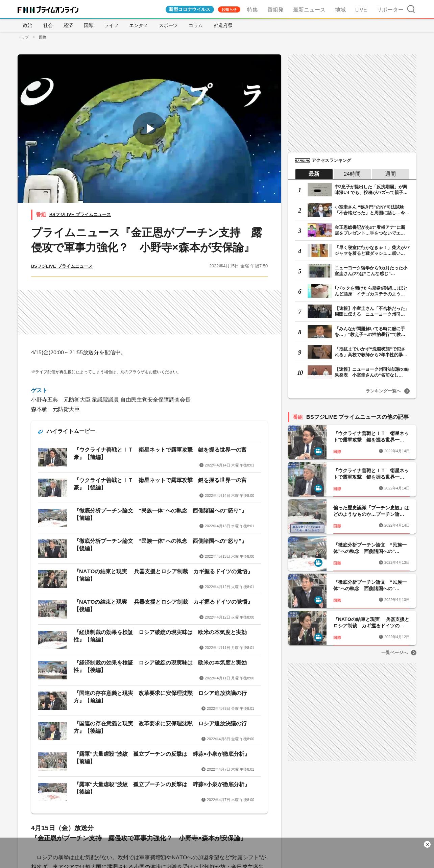Switch ranking to 週間 tab
This screenshot has height=868, width=434.
[390, 174]
